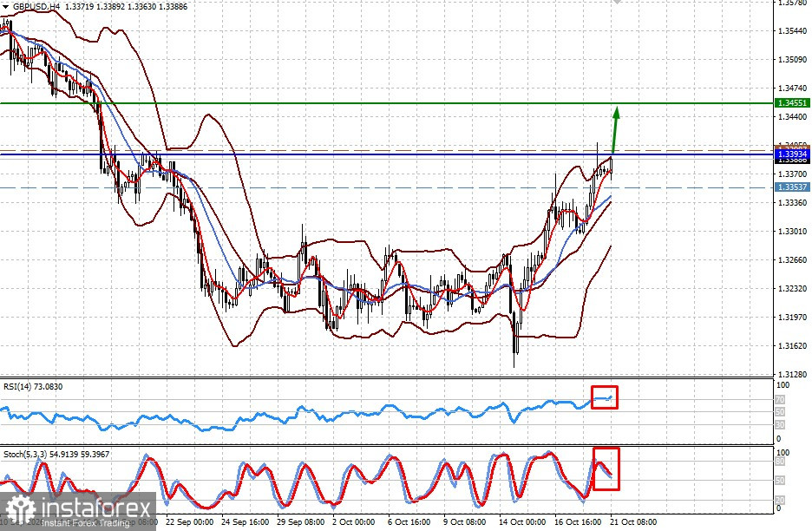Click the 1.33360 price axis value
812x531 pixels.
793,202
